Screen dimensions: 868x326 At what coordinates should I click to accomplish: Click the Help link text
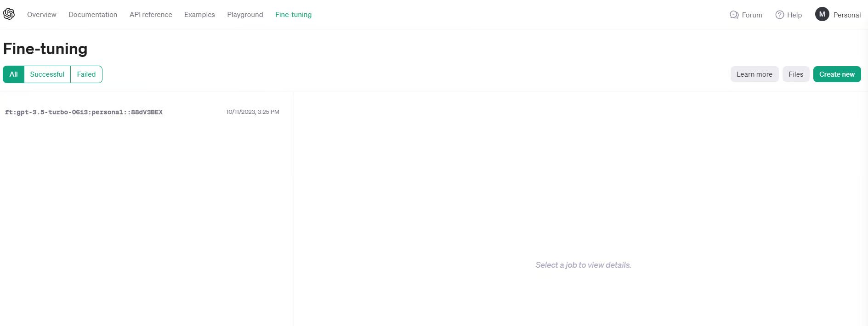(x=794, y=15)
